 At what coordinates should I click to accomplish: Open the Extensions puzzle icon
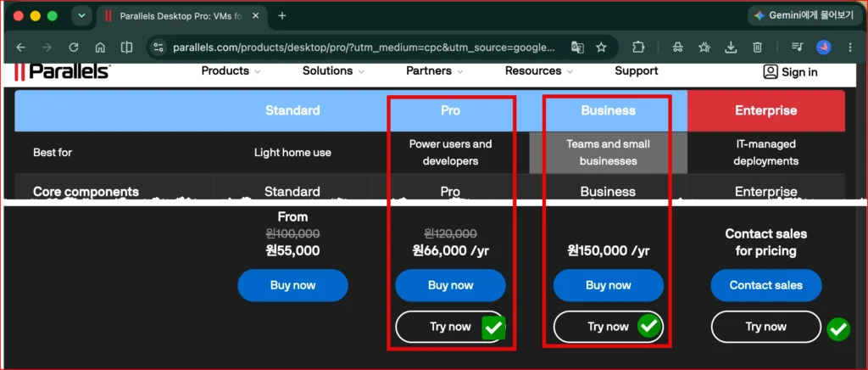pyautogui.click(x=638, y=48)
